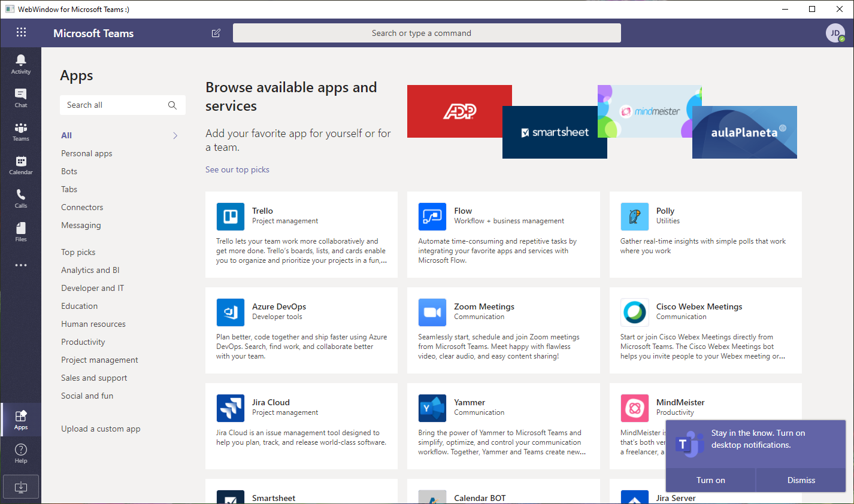Show Sales and support apps
Viewport: 854px width, 504px height.
[94, 378]
